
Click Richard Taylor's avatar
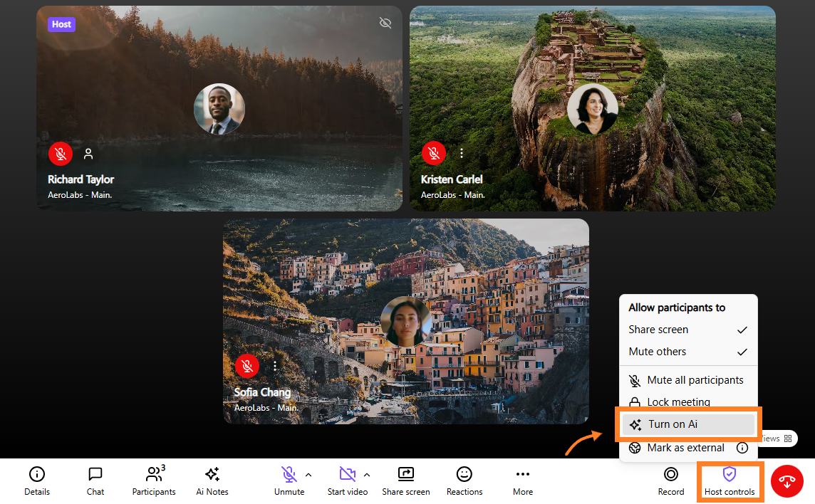point(219,109)
